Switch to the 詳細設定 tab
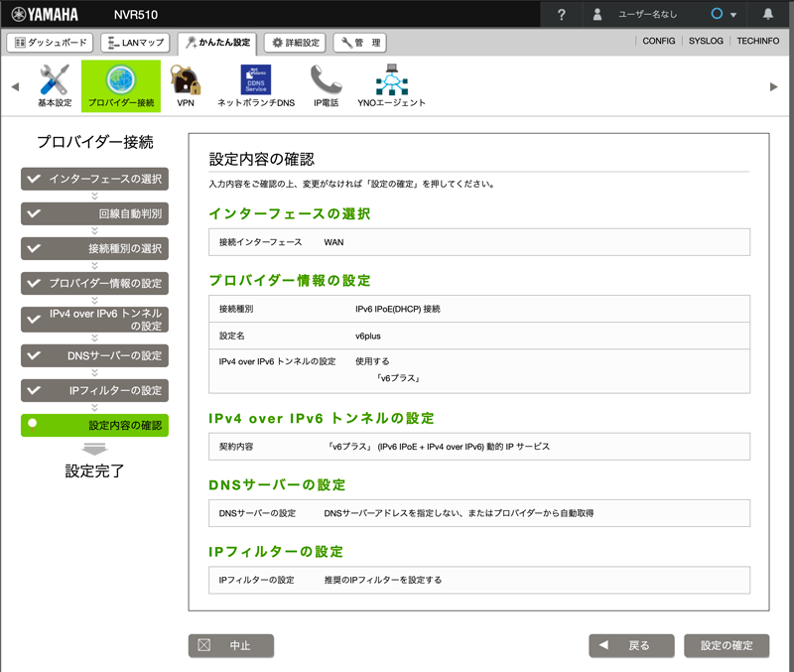This screenshot has width=794, height=672. pyautogui.click(x=295, y=43)
